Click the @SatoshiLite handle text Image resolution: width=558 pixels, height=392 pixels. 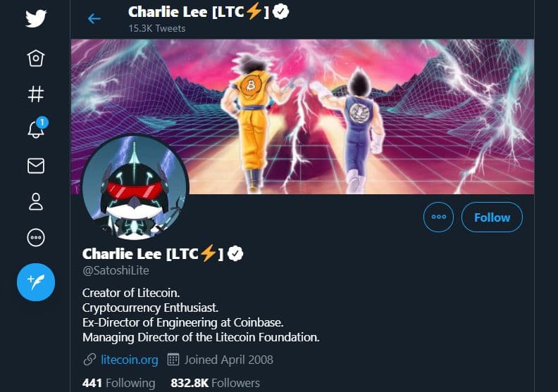coord(116,270)
